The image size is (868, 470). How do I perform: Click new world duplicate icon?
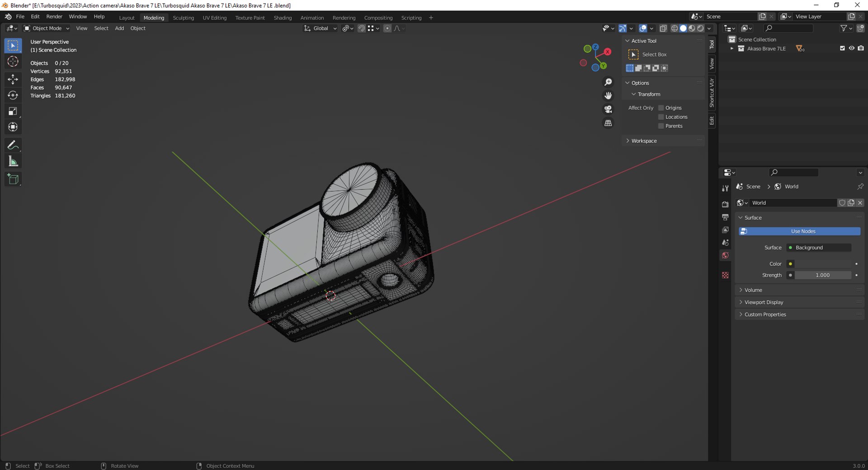click(851, 203)
